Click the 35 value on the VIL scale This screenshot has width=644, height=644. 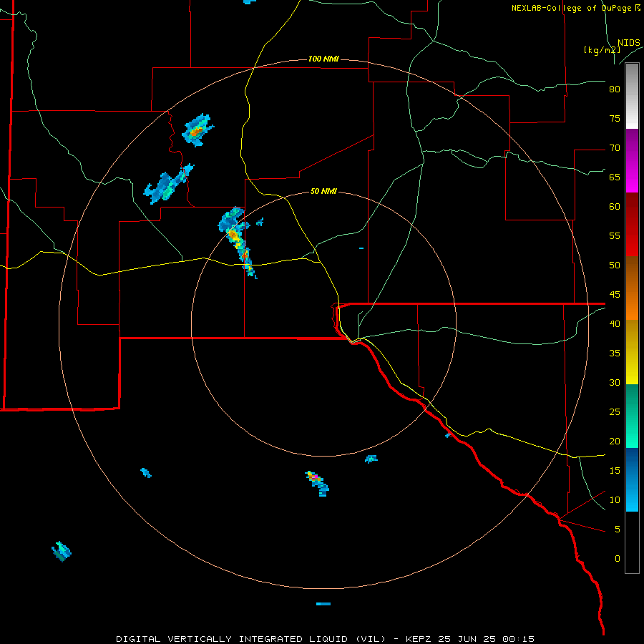615,353
